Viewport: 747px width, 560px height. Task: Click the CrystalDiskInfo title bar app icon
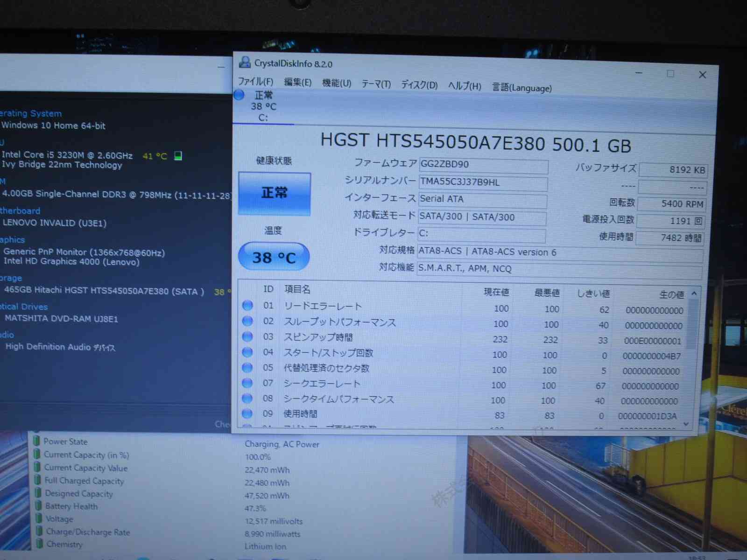pos(245,62)
